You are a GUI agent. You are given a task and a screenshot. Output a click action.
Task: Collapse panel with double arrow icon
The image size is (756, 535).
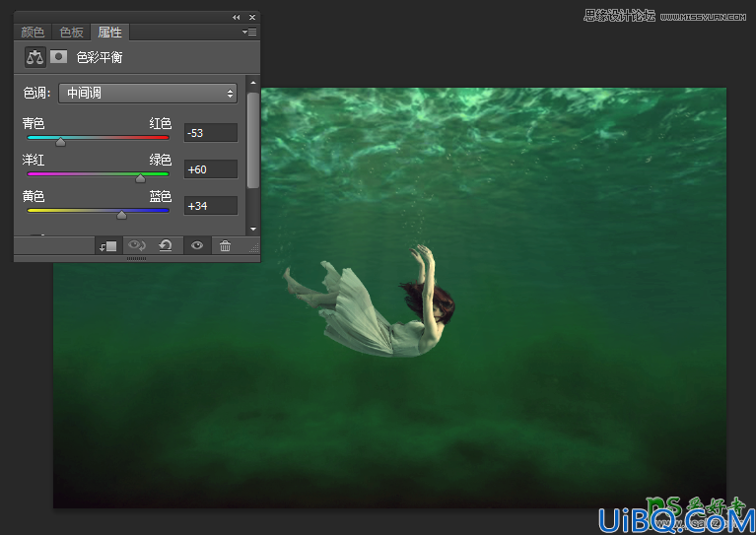(236, 18)
